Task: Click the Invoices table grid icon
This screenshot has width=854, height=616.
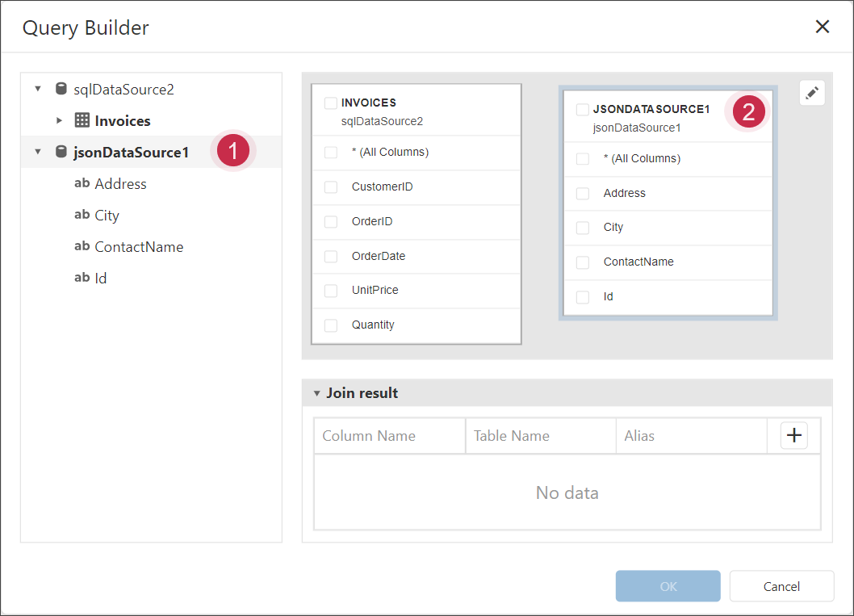Action: pyautogui.click(x=82, y=120)
